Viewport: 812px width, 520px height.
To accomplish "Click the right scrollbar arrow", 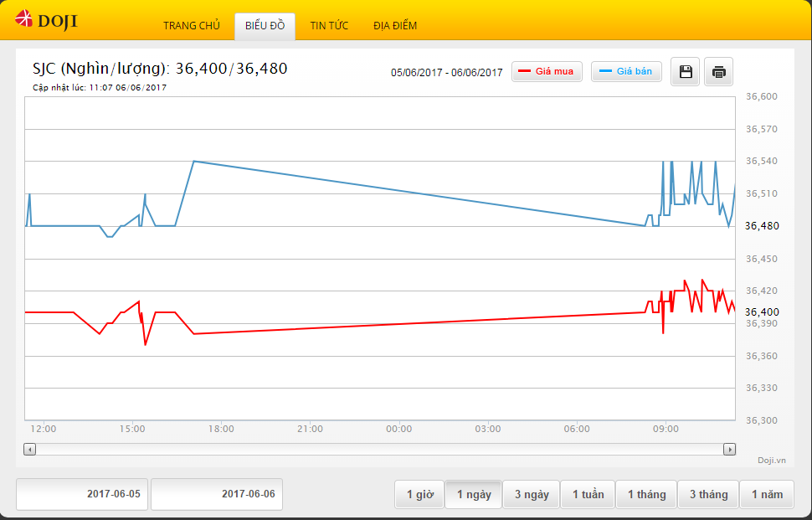I will click(729, 449).
